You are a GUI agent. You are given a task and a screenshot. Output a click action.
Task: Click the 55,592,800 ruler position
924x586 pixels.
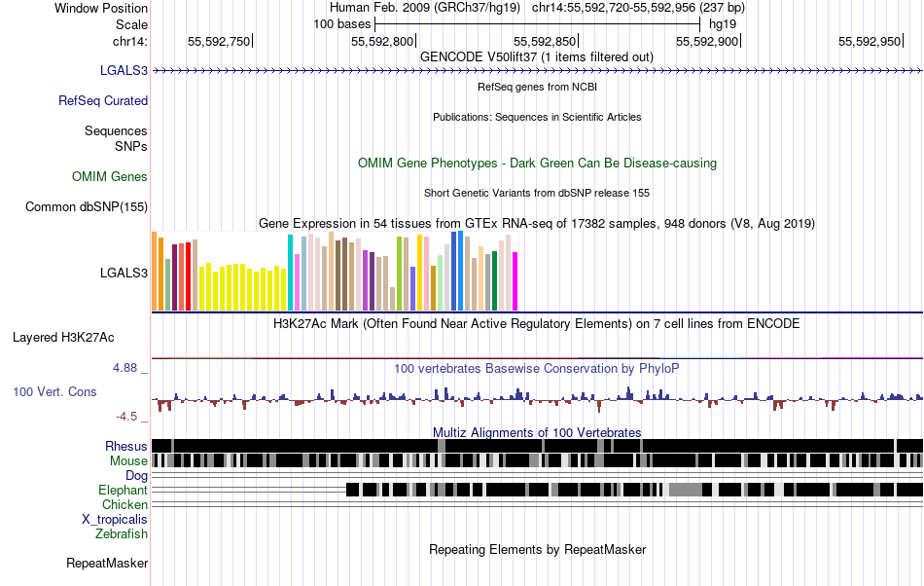[x=382, y=41]
